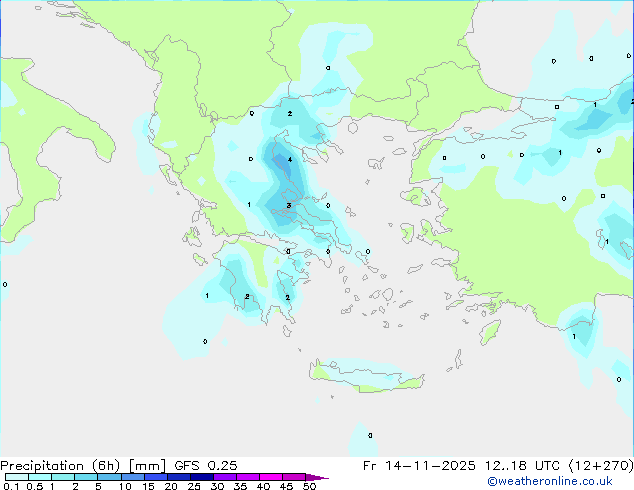This screenshot has height=490, width=634.
Task: Click the '[mm]' unit label
Action: coord(148,466)
